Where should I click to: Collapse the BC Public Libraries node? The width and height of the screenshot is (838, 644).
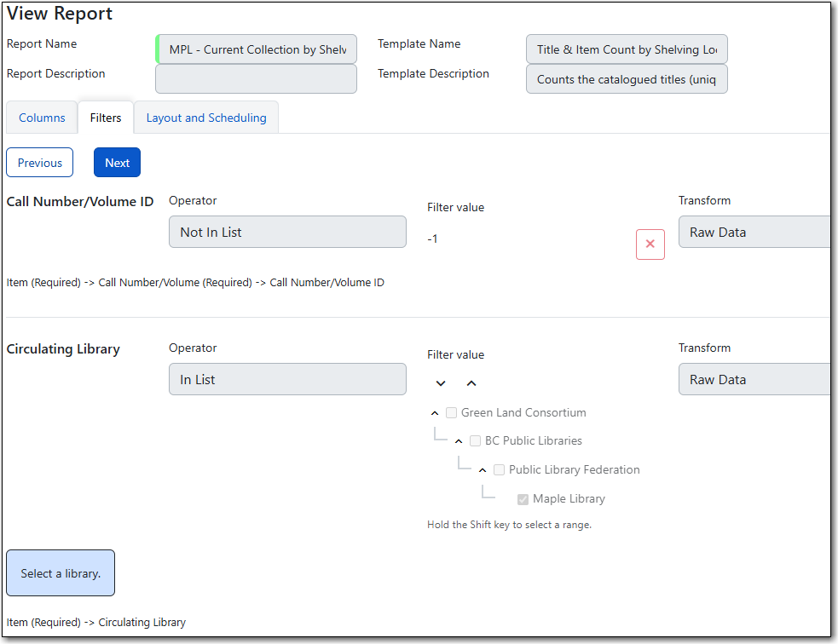459,441
